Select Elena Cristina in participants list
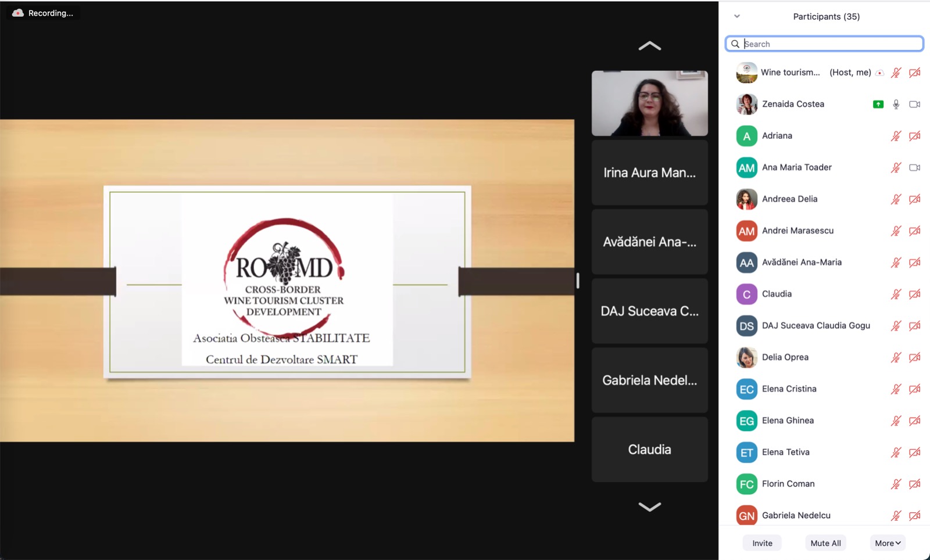 coord(789,389)
